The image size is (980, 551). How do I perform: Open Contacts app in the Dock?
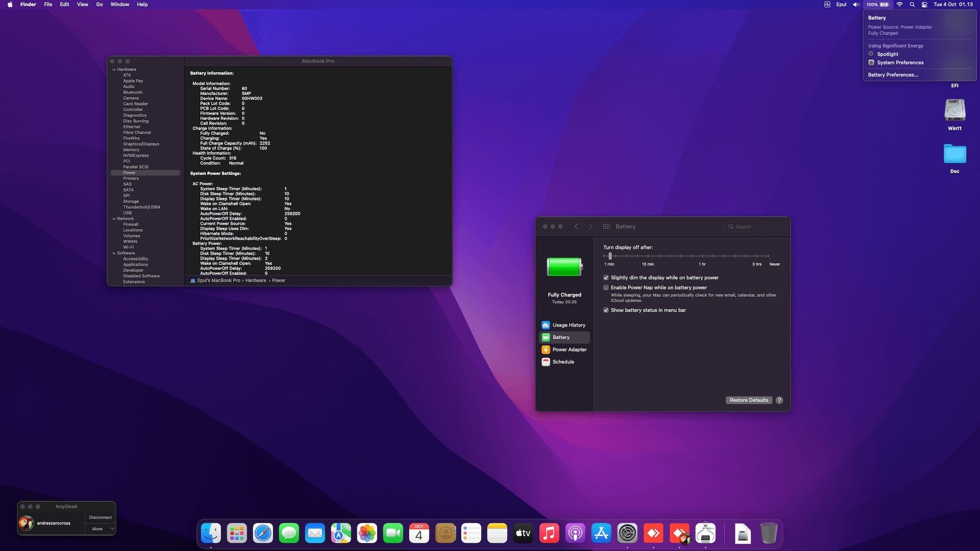pyautogui.click(x=445, y=533)
